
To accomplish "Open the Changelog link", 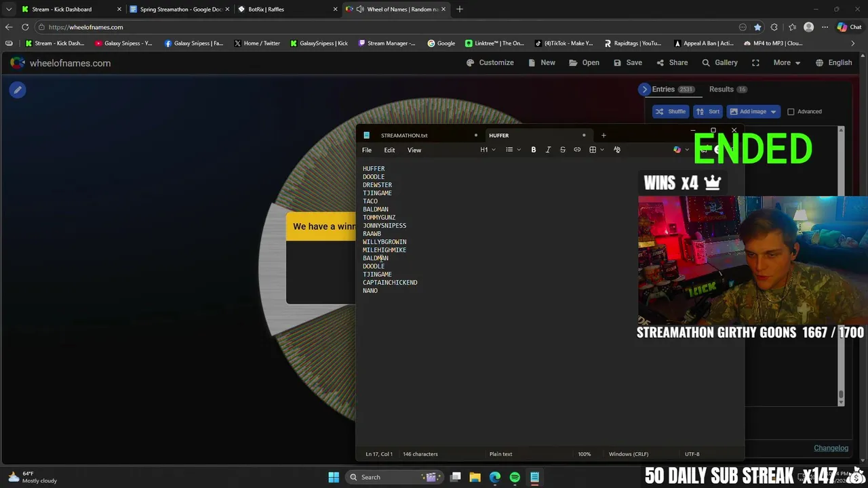I will (831, 447).
